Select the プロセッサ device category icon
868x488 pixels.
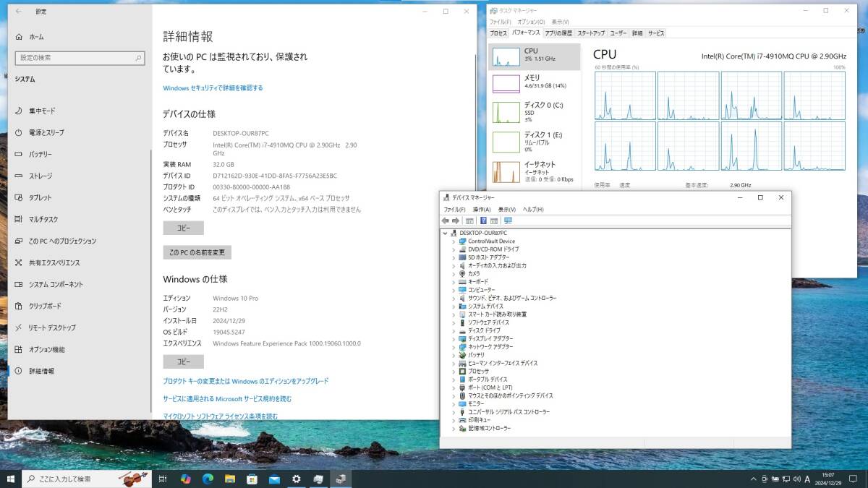[463, 371]
